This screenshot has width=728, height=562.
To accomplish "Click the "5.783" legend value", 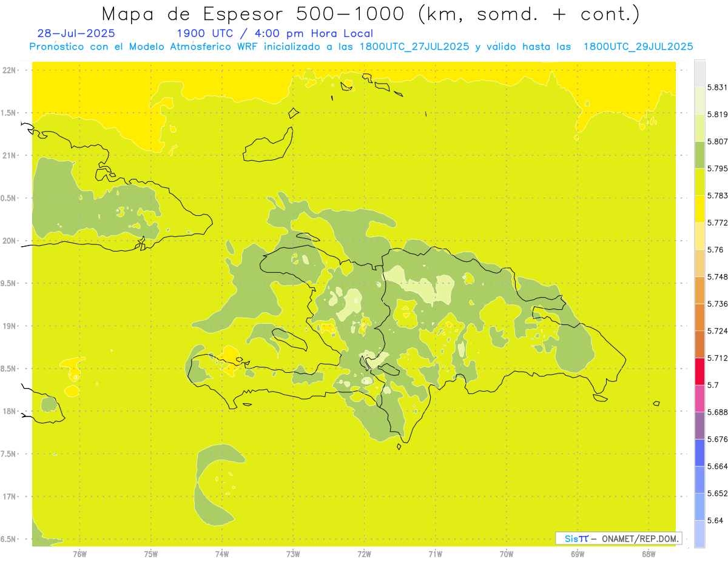I will 717,195.
